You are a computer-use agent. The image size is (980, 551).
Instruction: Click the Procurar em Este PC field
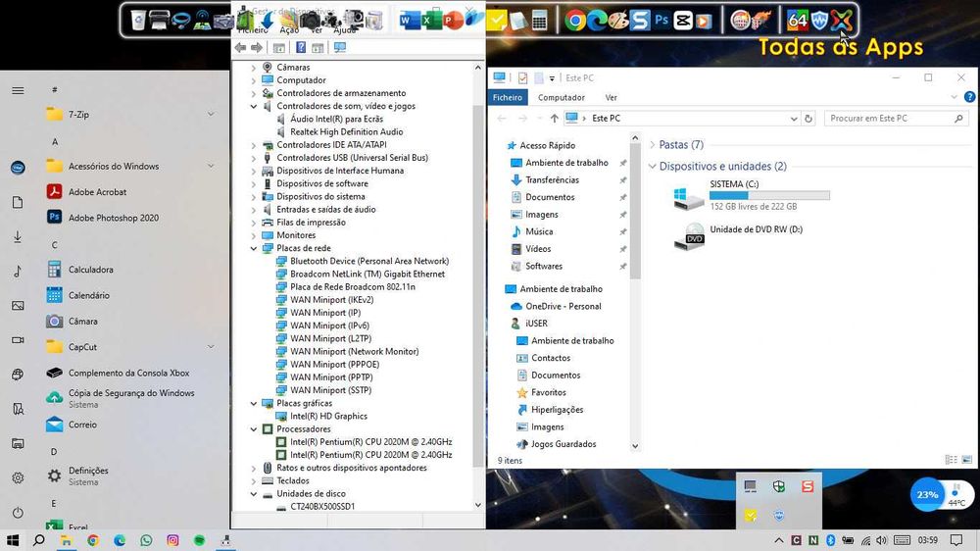[x=897, y=119]
